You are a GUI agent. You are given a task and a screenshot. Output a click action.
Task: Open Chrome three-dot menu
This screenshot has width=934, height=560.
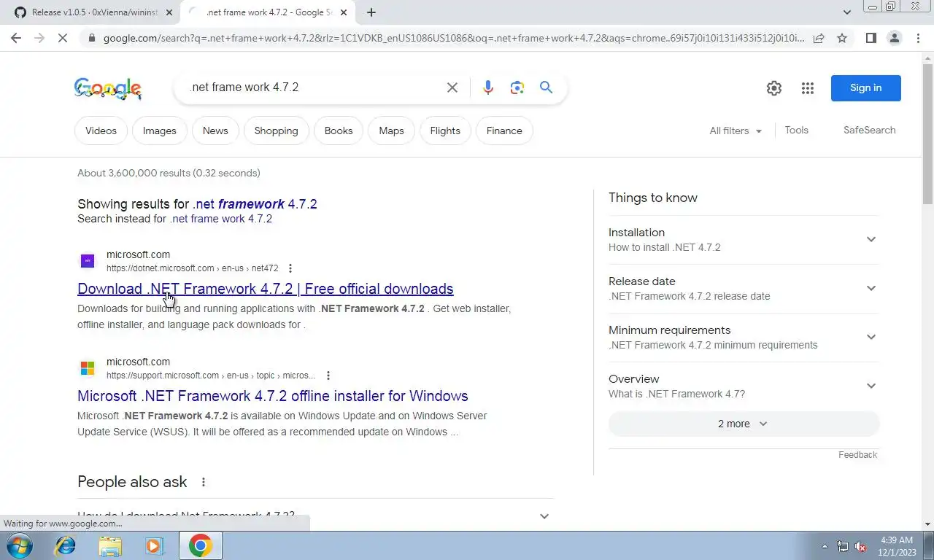point(918,38)
